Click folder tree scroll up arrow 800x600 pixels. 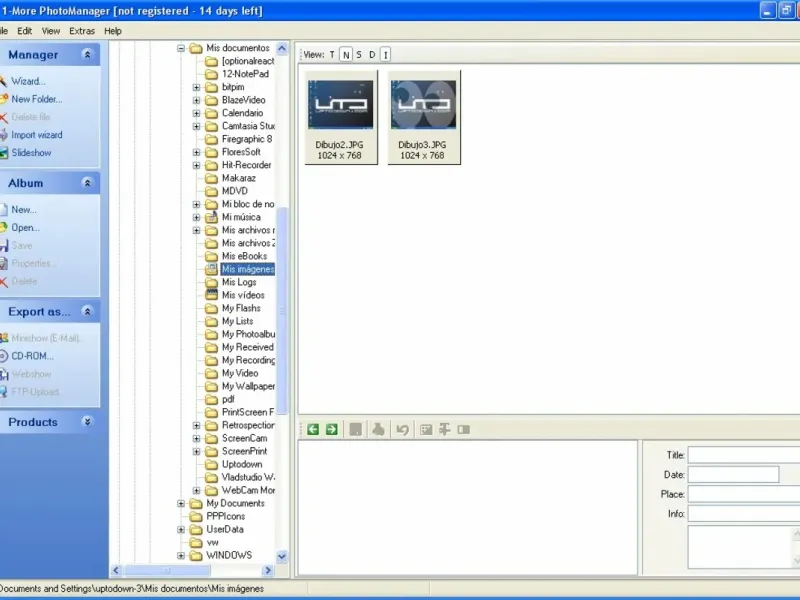[x=282, y=48]
